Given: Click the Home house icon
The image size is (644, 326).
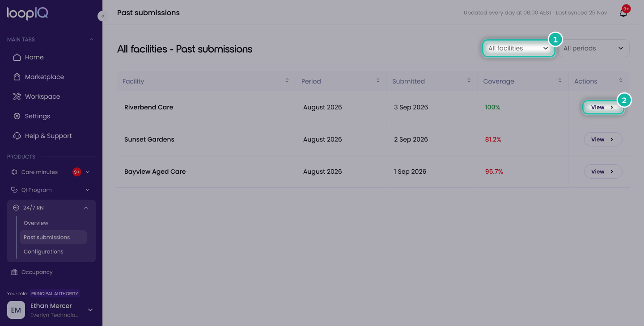Looking at the screenshot, I should (x=17, y=57).
